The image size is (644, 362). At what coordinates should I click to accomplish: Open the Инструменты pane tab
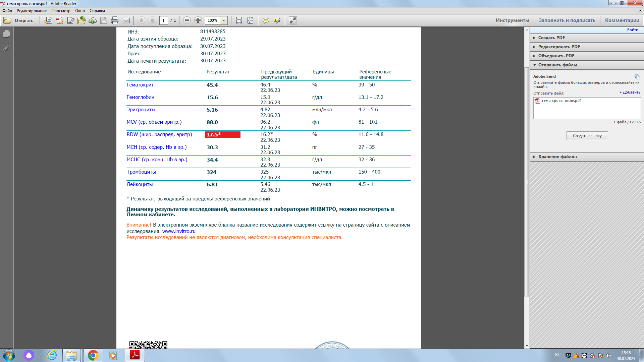[x=513, y=20]
